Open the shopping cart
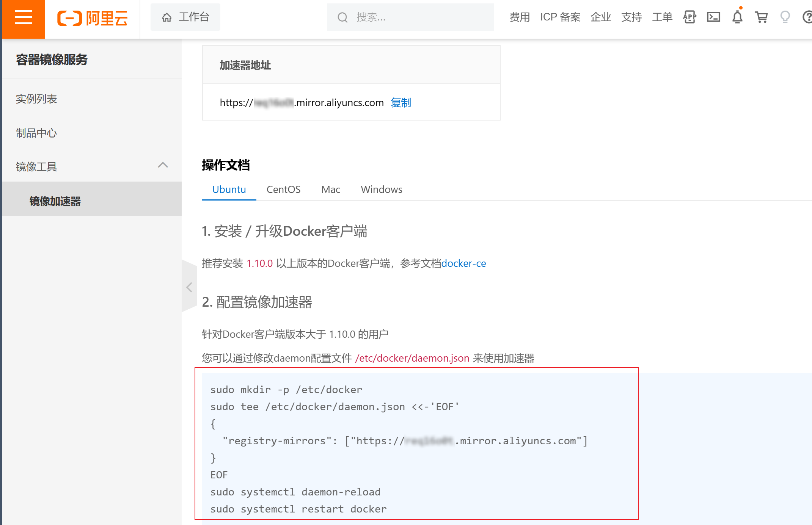 [x=761, y=17]
